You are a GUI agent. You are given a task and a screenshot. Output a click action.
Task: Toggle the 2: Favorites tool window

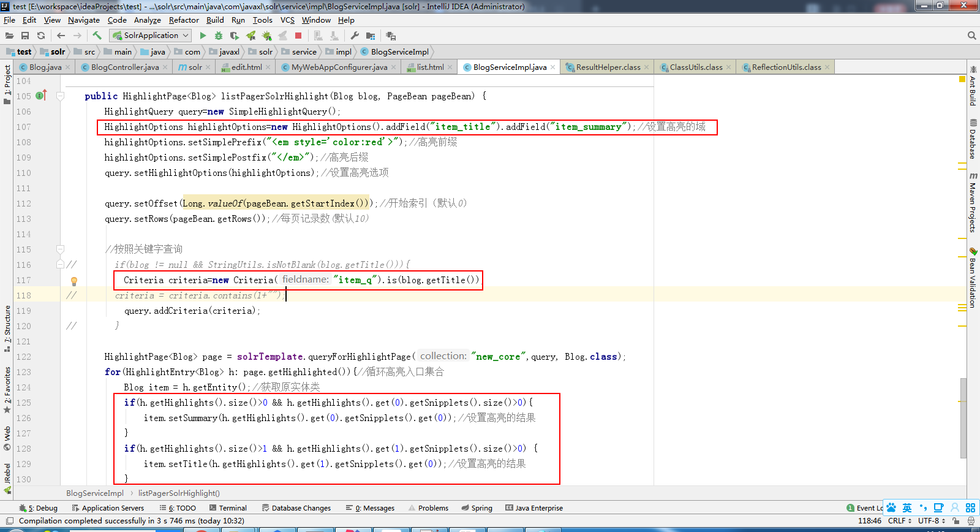point(7,390)
